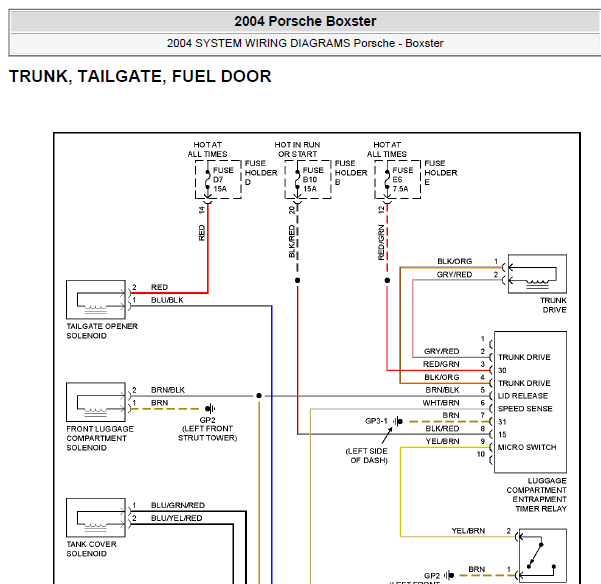Click the splice dot on BRN/BLK wire
The width and height of the screenshot is (601, 584).
click(259, 395)
